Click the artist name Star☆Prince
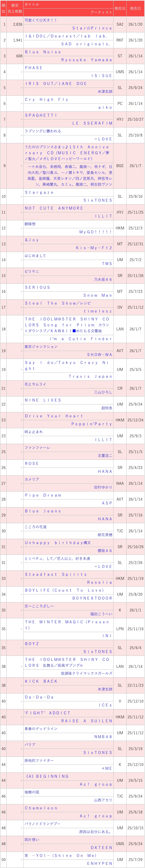The image size is (145, 868). 92,28
